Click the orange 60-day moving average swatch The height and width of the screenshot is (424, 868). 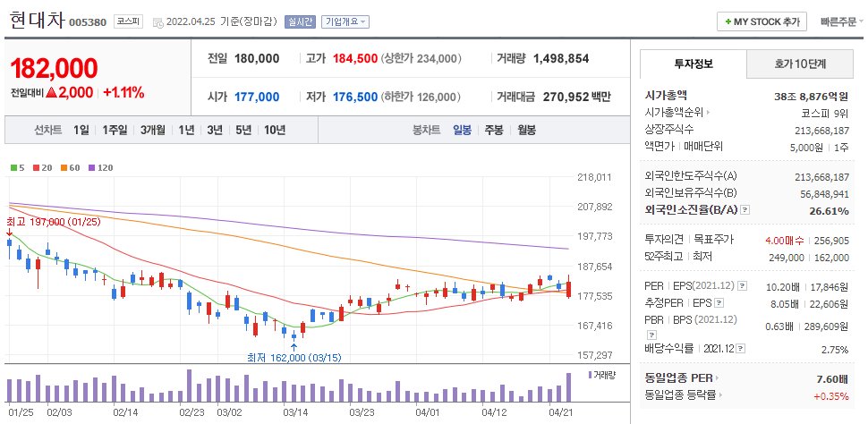[x=64, y=167]
